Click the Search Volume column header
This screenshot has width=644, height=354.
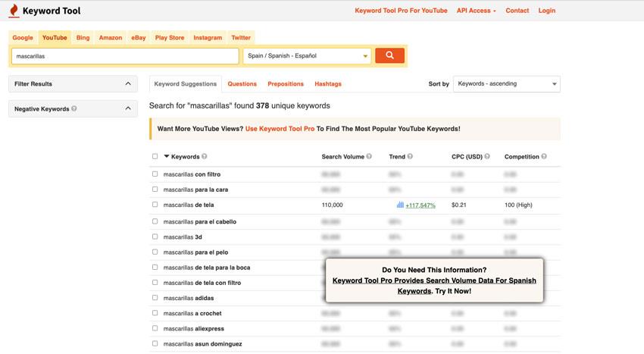tap(342, 157)
